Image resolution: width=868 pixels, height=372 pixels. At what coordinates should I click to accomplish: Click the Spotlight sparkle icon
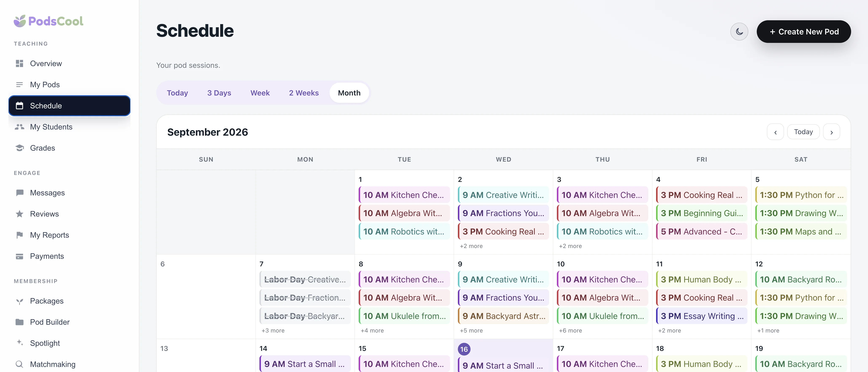20,343
